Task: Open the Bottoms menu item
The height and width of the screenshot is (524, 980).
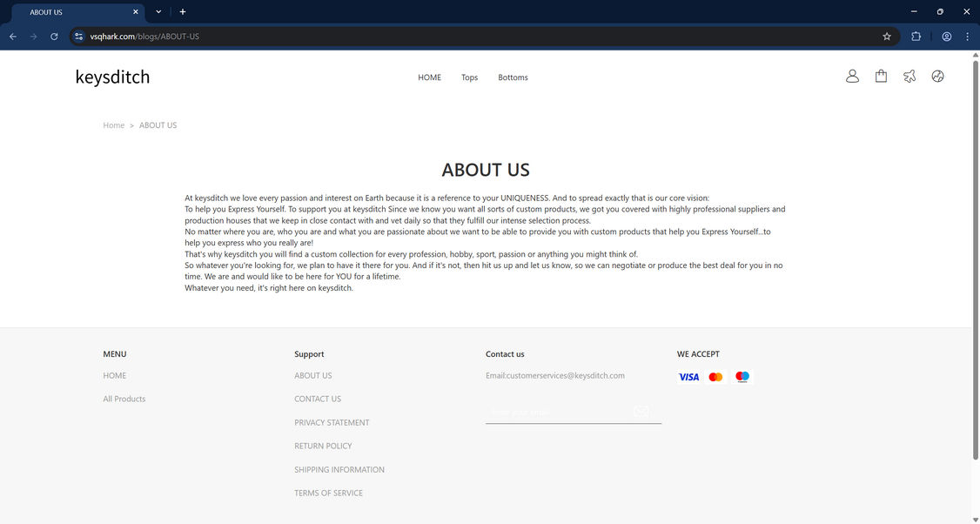Action: 513,77
